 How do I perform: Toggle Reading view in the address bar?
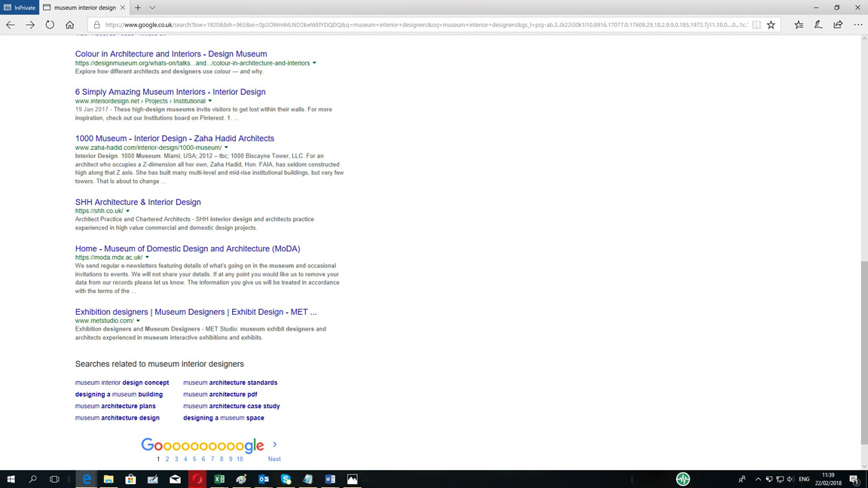tap(756, 25)
